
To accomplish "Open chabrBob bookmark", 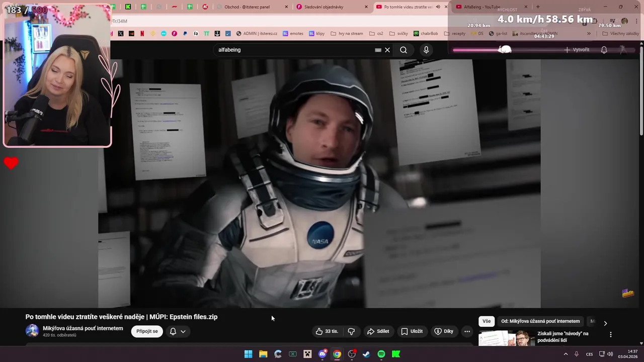I will [x=426, y=34].
